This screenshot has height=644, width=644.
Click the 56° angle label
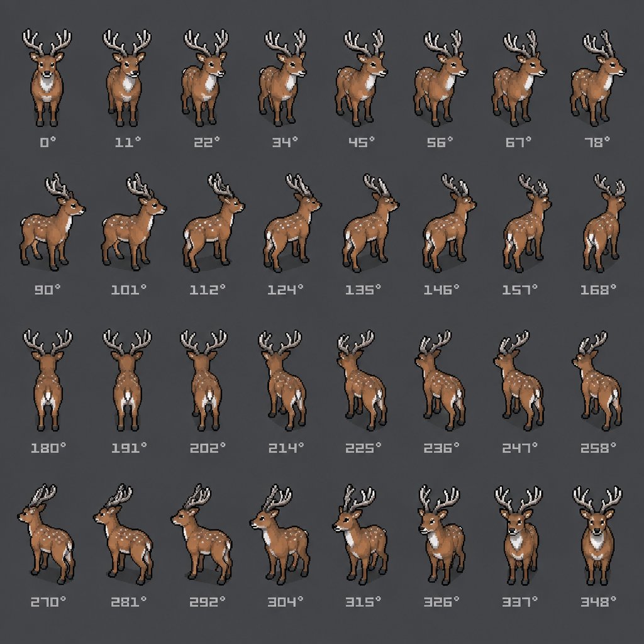(440, 143)
